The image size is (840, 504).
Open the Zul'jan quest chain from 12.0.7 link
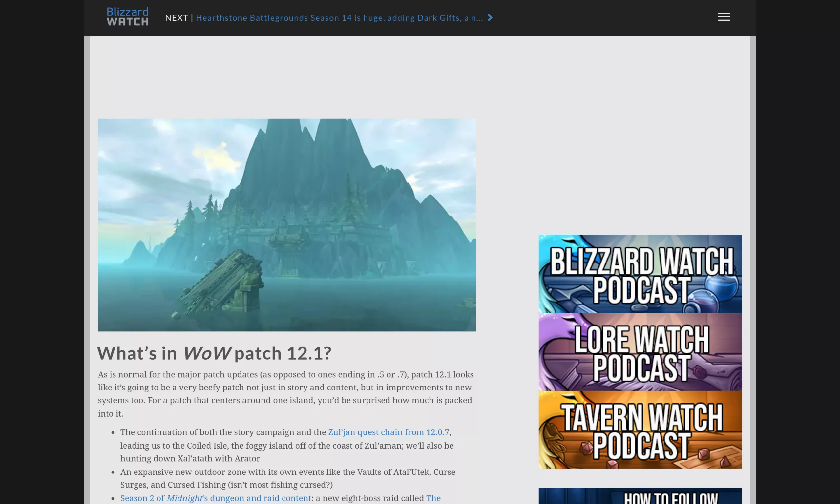[x=388, y=432]
